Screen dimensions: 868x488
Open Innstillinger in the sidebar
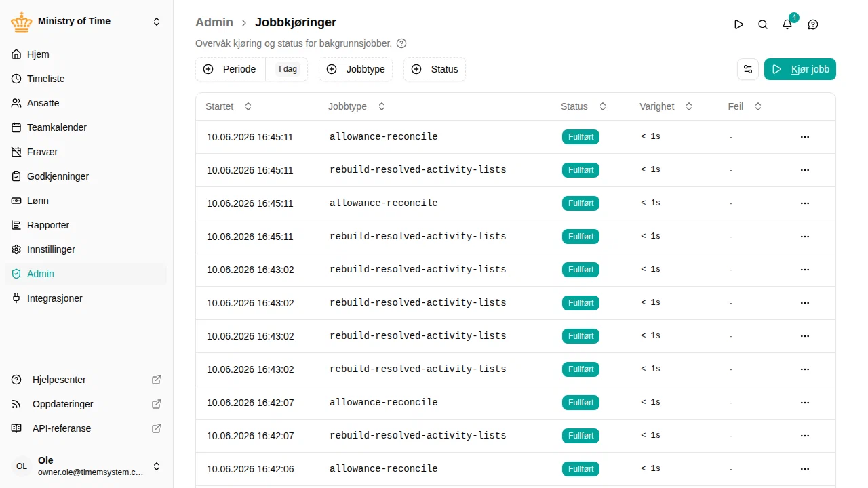point(87,249)
